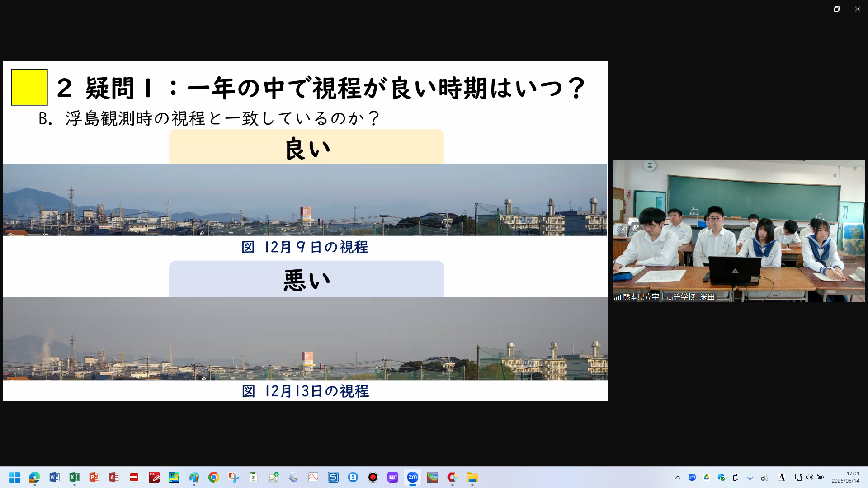This screenshot has height=488, width=868.
Task: Launch Google Chrome from the taskbar
Action: pyautogui.click(x=214, y=477)
